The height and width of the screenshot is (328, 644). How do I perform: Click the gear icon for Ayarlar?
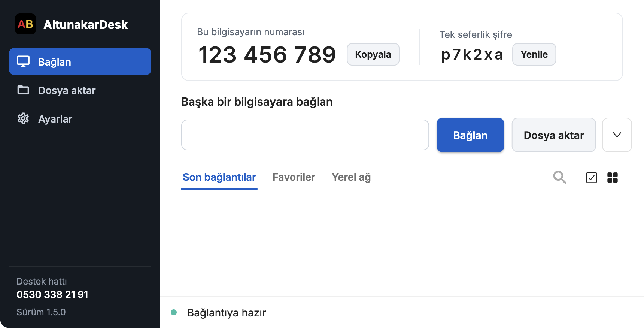23,118
